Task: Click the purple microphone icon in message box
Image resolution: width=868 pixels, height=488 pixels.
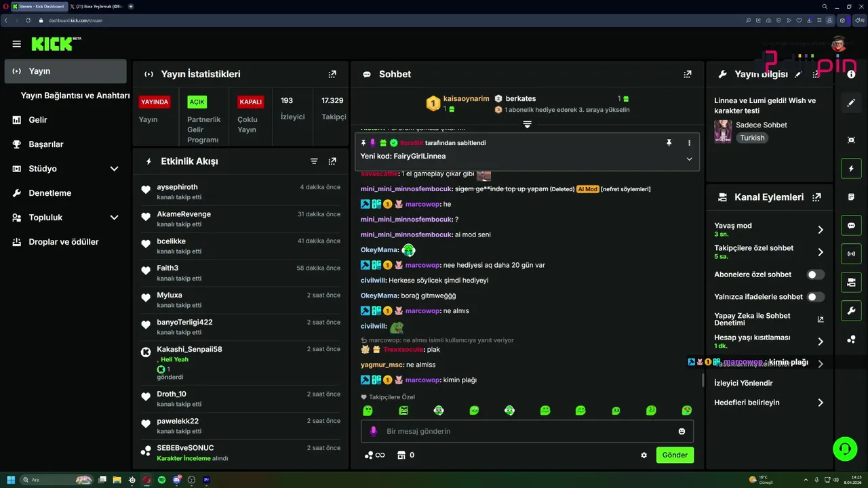Action: click(x=373, y=431)
